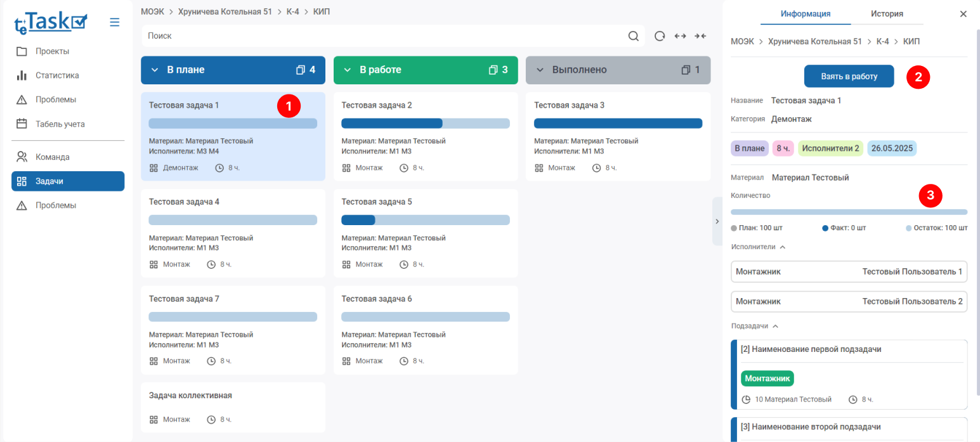Click the Количество progress bar in details
980x442 pixels.
849,212
